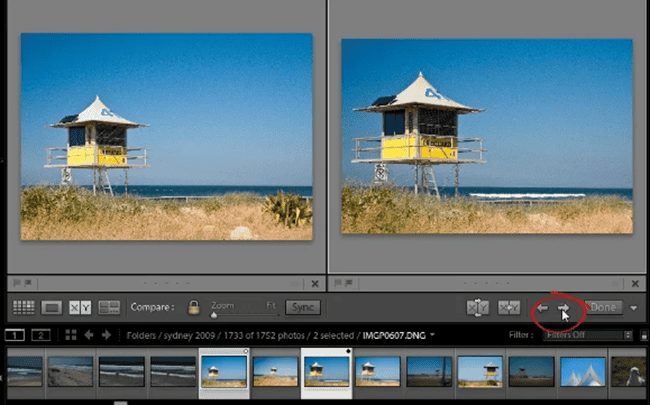Select the white tents filmstrip thumbnail
650x405 pixels.
[581, 371]
